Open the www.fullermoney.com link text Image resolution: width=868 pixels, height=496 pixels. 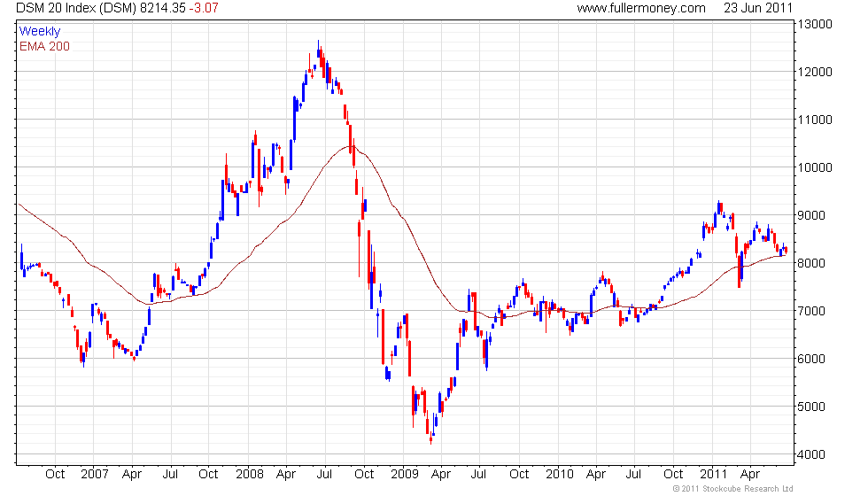641,8
